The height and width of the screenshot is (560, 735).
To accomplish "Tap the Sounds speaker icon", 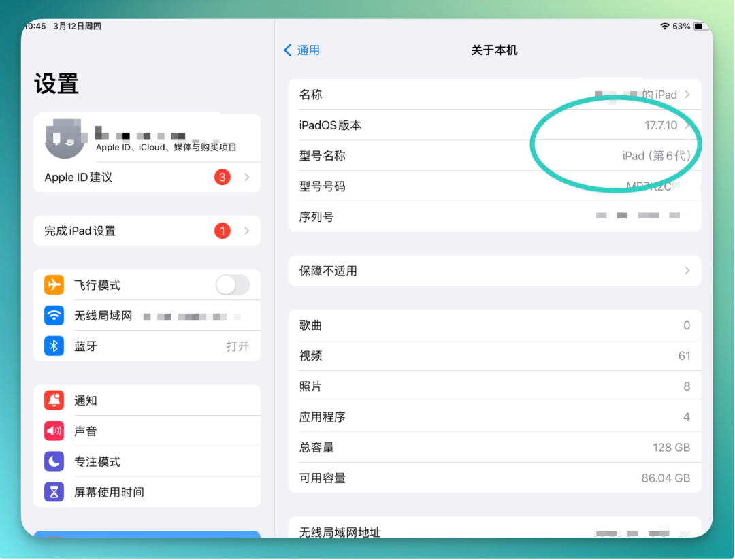I will (x=54, y=431).
